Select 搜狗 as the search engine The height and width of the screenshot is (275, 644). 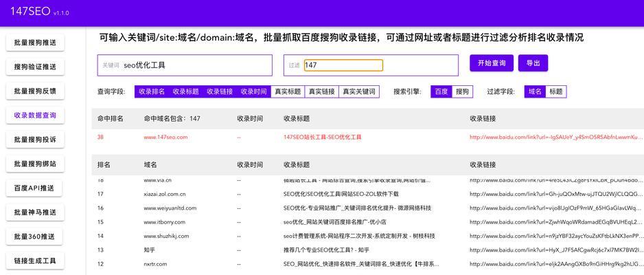coord(462,91)
